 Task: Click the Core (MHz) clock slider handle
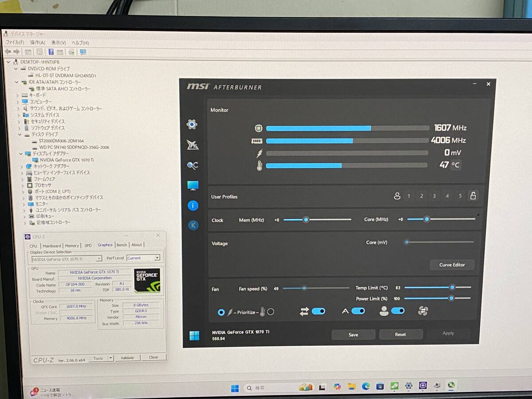point(426,219)
